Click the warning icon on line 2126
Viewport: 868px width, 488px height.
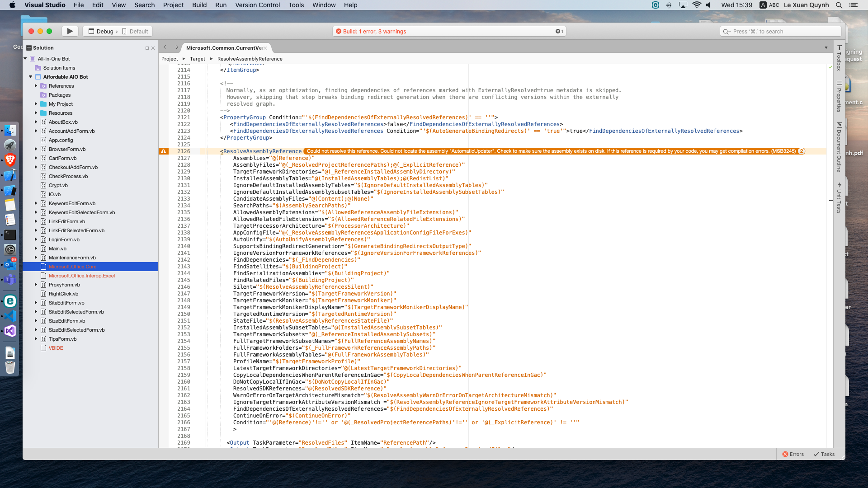[x=164, y=151]
